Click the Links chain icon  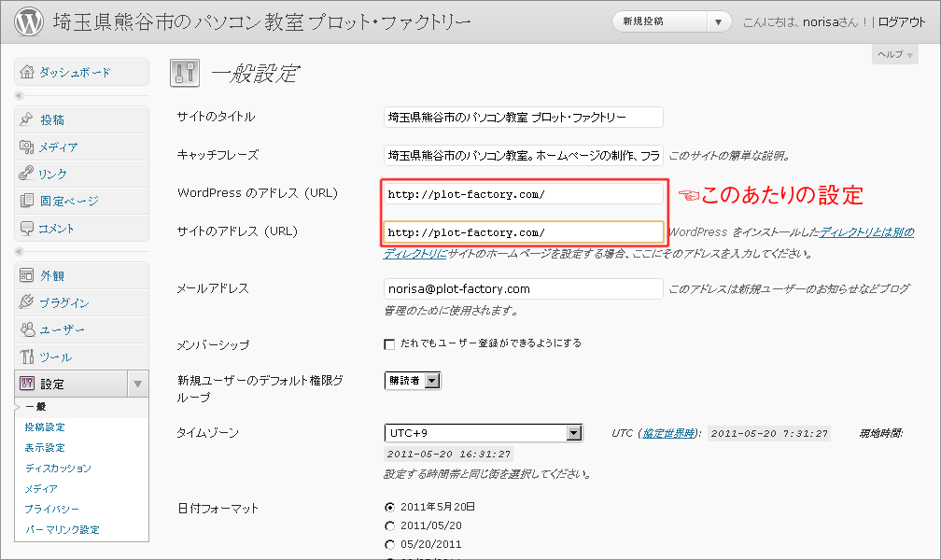(x=26, y=174)
